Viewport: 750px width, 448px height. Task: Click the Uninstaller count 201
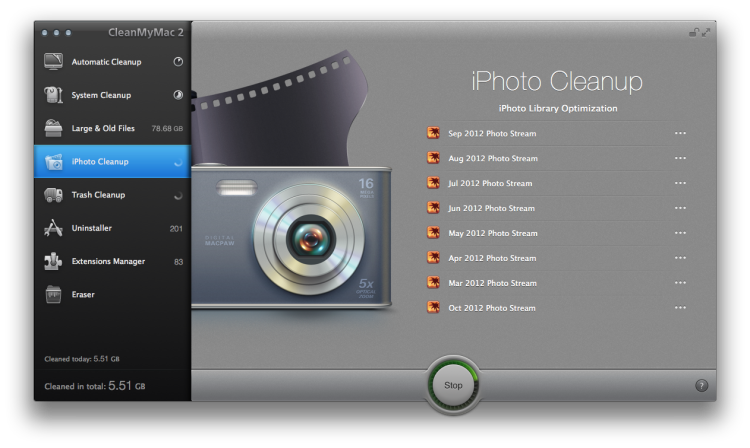176,229
